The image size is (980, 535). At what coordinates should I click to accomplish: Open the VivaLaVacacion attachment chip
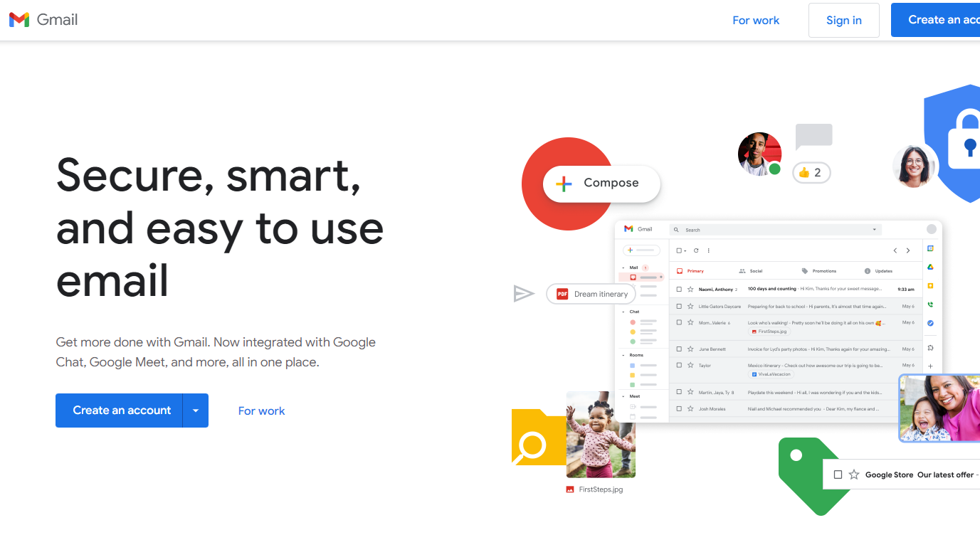pos(771,374)
